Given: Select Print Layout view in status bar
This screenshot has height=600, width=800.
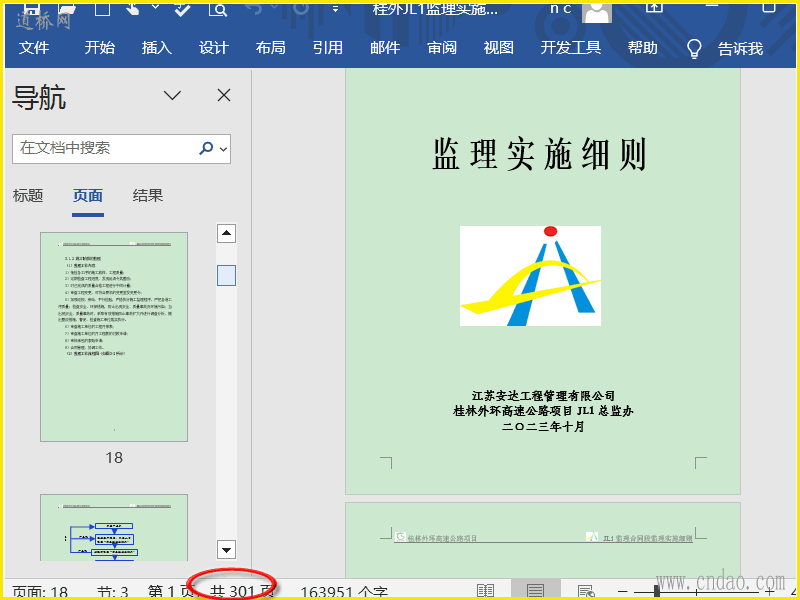Looking at the screenshot, I should (x=535, y=591).
